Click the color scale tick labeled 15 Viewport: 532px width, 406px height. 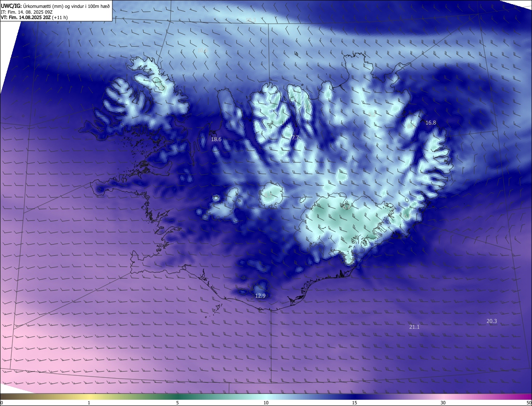[355, 403]
